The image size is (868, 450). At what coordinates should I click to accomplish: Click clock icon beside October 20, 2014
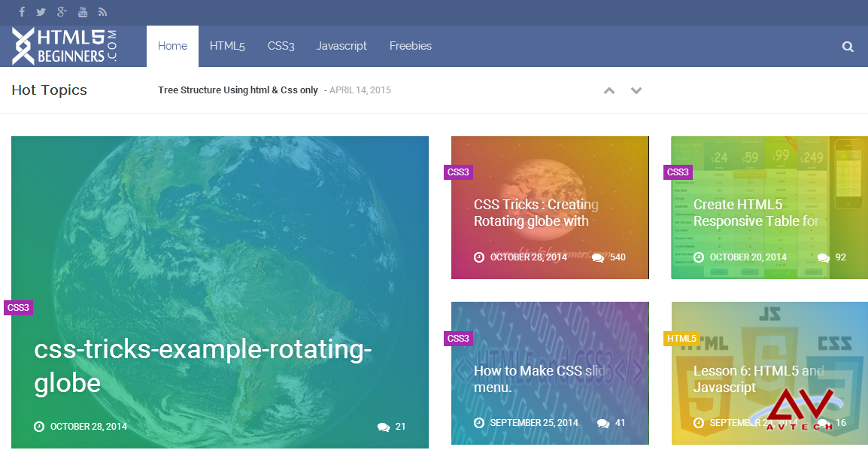pyautogui.click(x=699, y=257)
